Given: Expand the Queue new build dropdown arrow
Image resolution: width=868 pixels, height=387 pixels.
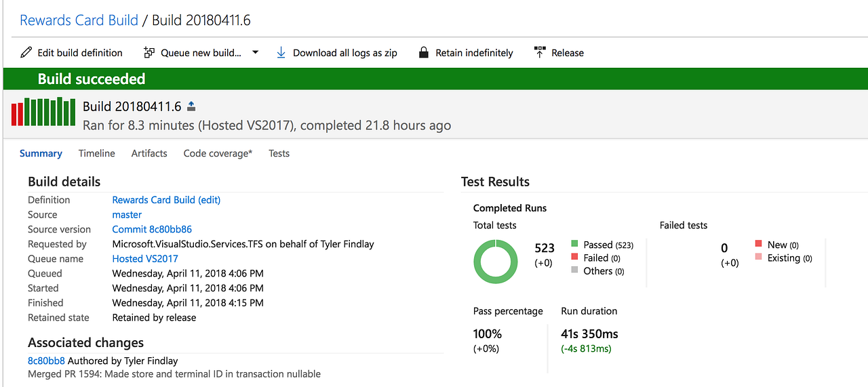Looking at the screenshot, I should click(x=256, y=52).
